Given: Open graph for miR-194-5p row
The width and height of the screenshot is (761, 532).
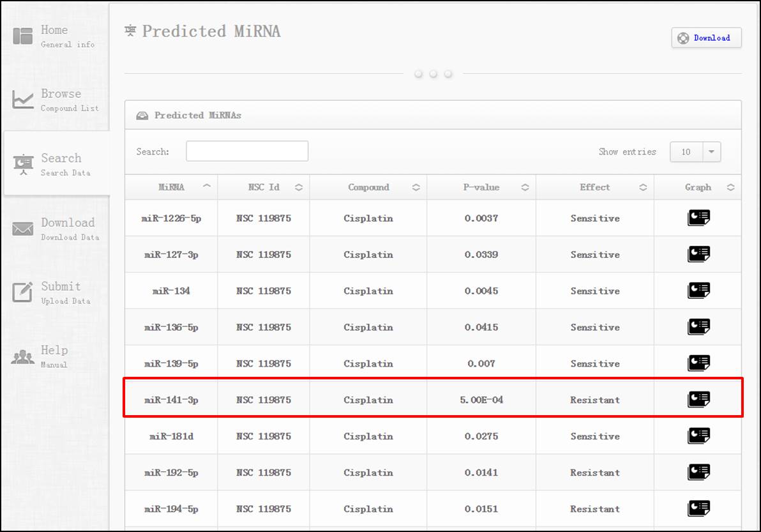Looking at the screenshot, I should point(698,509).
